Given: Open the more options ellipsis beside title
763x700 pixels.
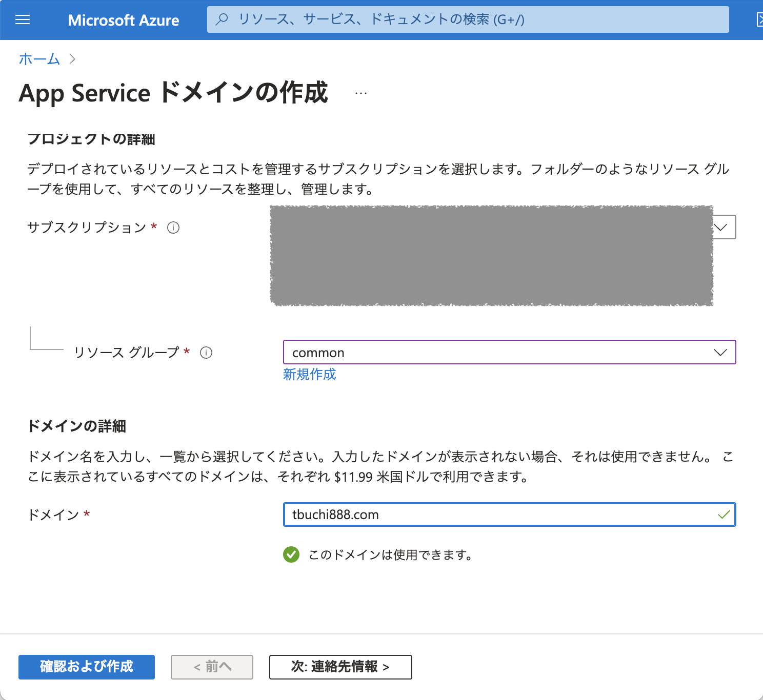Looking at the screenshot, I should tap(361, 93).
